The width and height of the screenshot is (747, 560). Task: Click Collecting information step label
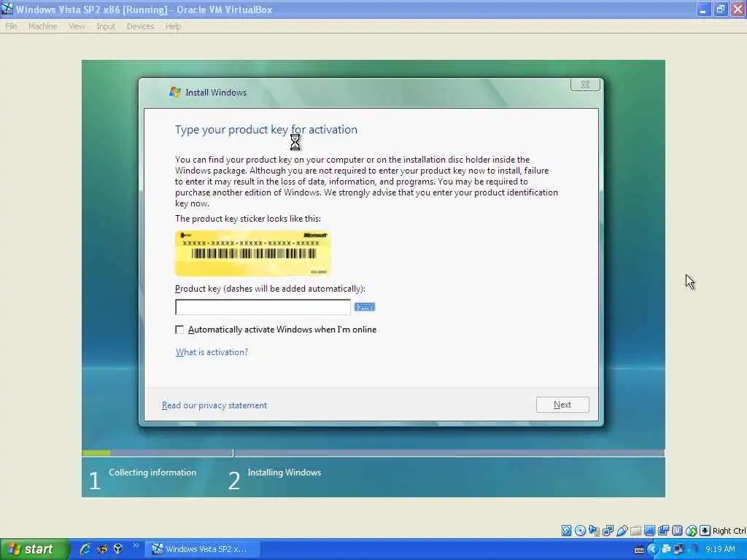152,472
